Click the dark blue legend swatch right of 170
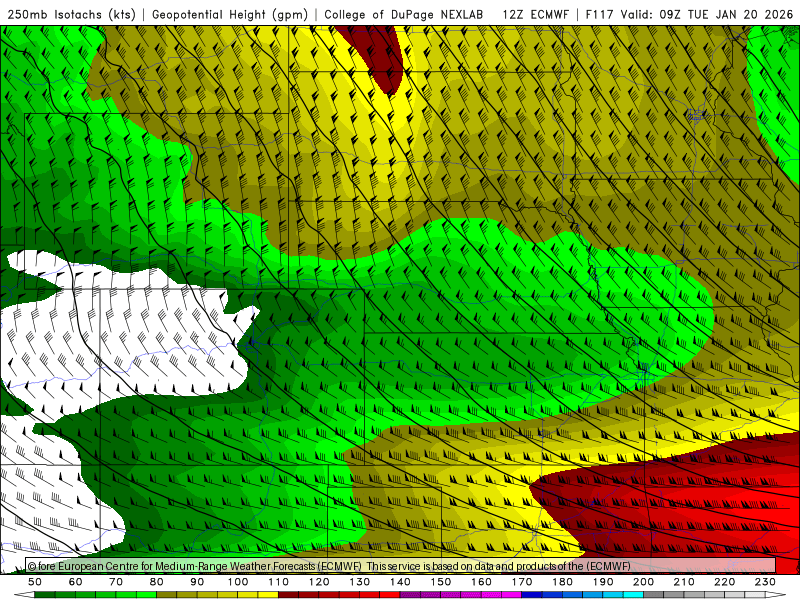Screen dimensions: 800x600 click(x=533, y=595)
